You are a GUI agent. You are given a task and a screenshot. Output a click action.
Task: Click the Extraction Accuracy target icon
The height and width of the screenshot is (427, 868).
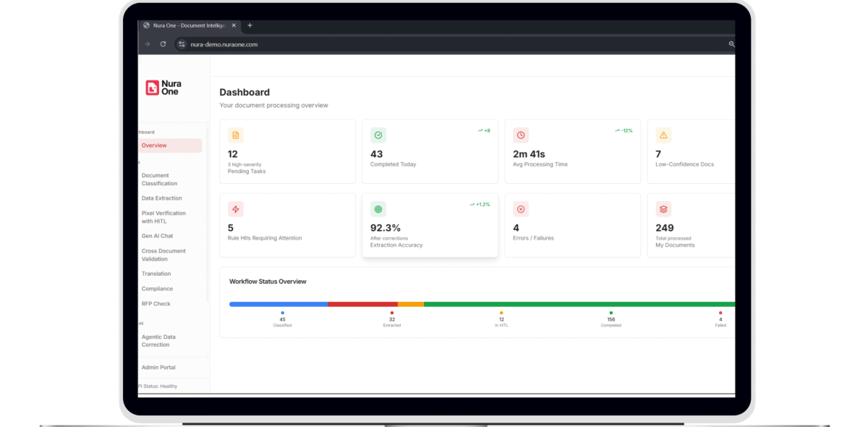click(378, 209)
